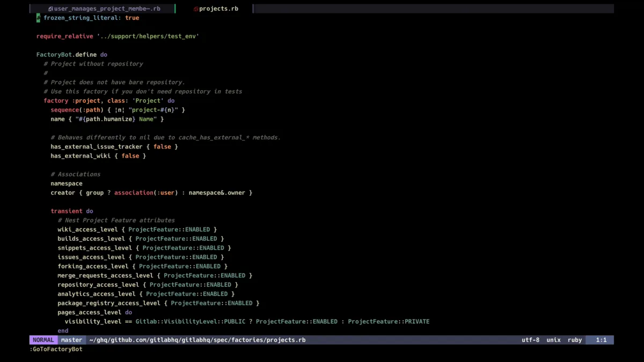This screenshot has height=362, width=644.
Task: Click the master branch status segment
Action: [71, 340]
